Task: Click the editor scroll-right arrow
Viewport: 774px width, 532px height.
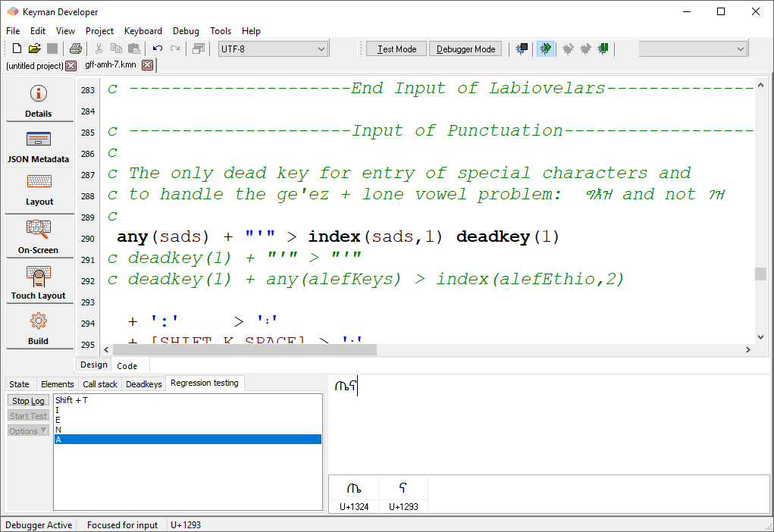Action: coord(747,350)
